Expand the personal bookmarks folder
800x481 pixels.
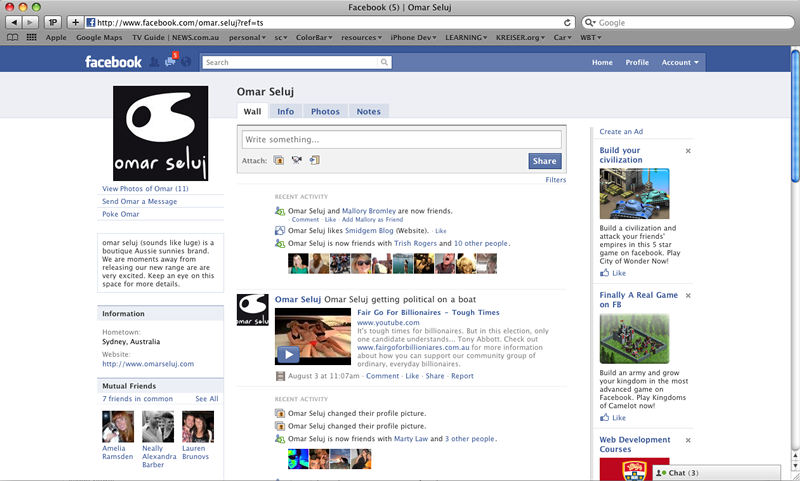(247, 37)
